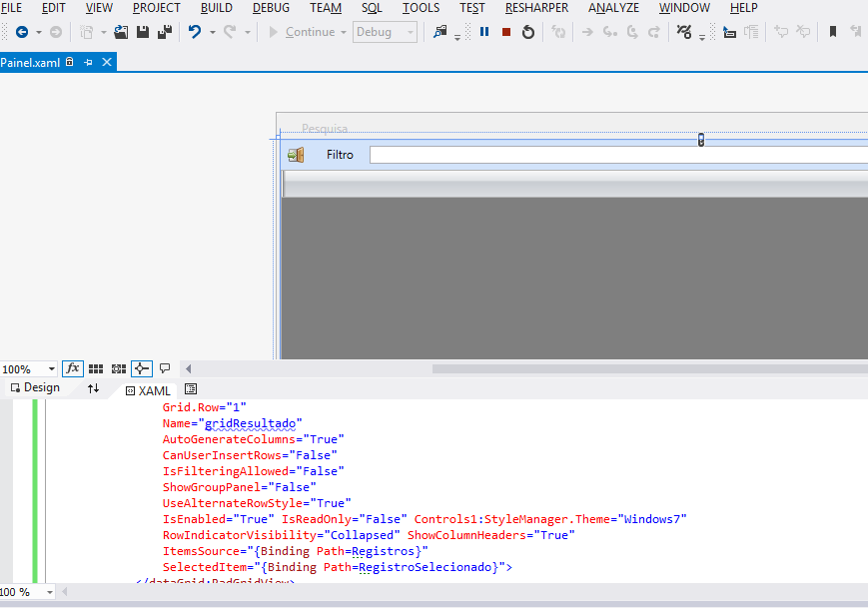Image resolution: width=868 pixels, height=608 pixels.
Task: Click the door exit icon beside Filtro
Action: (x=296, y=155)
